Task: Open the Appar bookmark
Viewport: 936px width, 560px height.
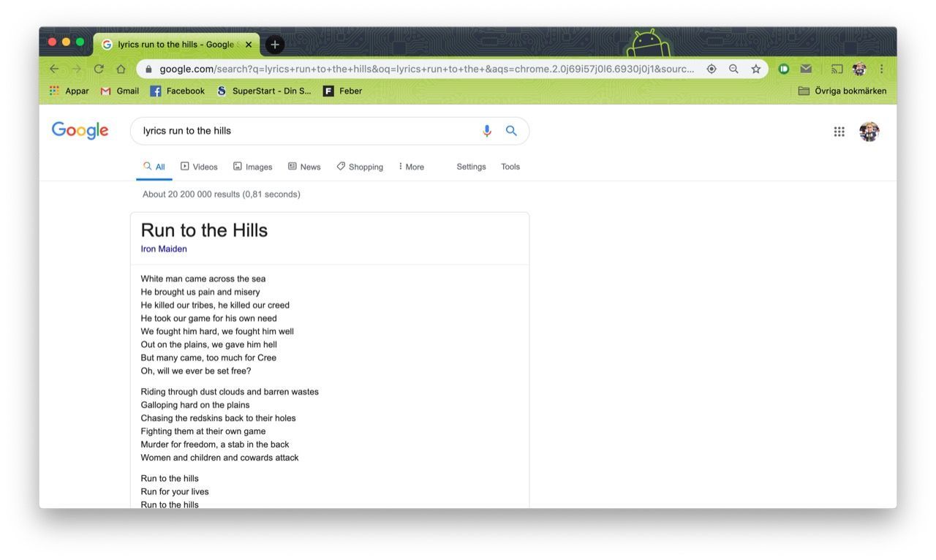Action: coord(69,91)
